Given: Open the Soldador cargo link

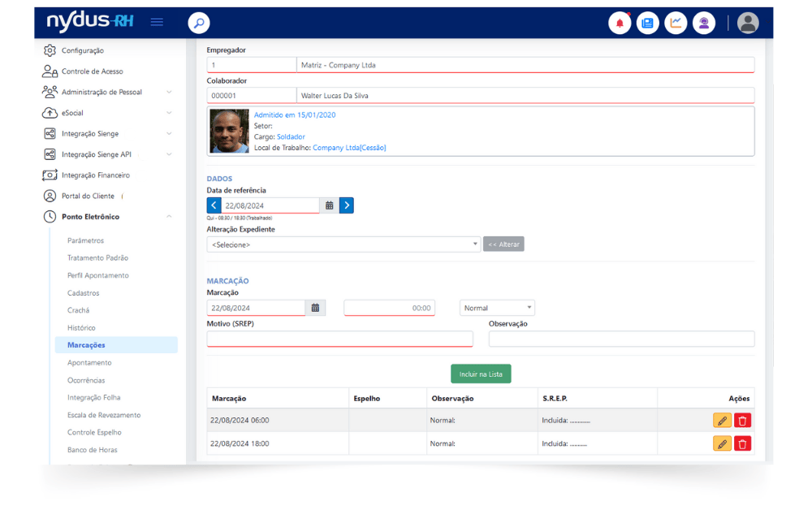Looking at the screenshot, I should pyautogui.click(x=291, y=136).
